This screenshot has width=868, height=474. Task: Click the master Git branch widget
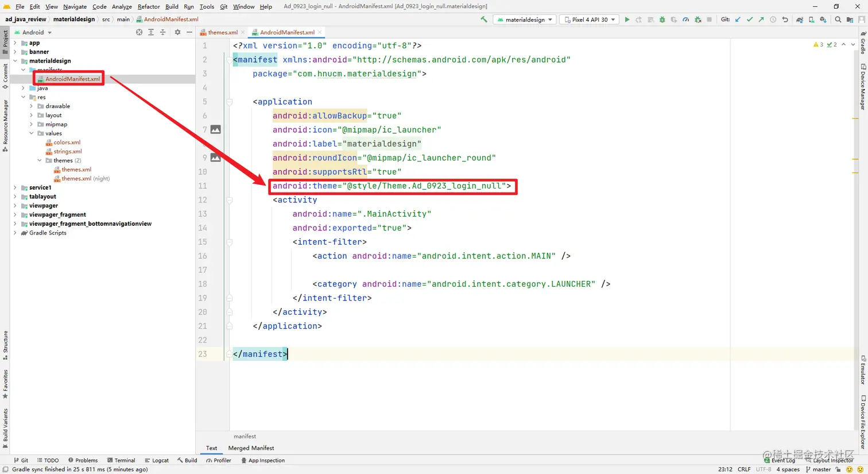(x=819, y=469)
